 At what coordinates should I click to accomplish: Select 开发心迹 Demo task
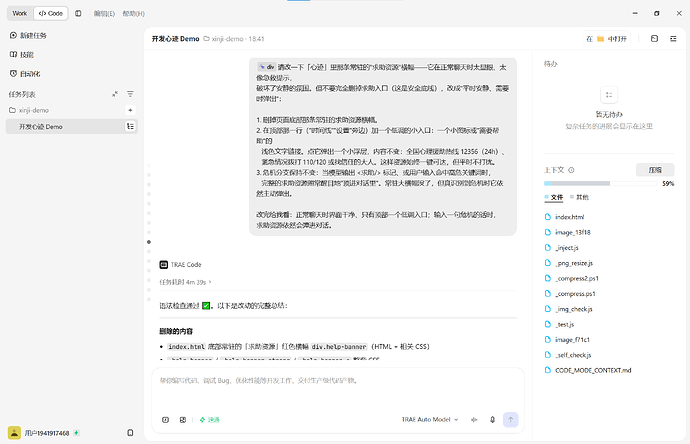point(72,126)
